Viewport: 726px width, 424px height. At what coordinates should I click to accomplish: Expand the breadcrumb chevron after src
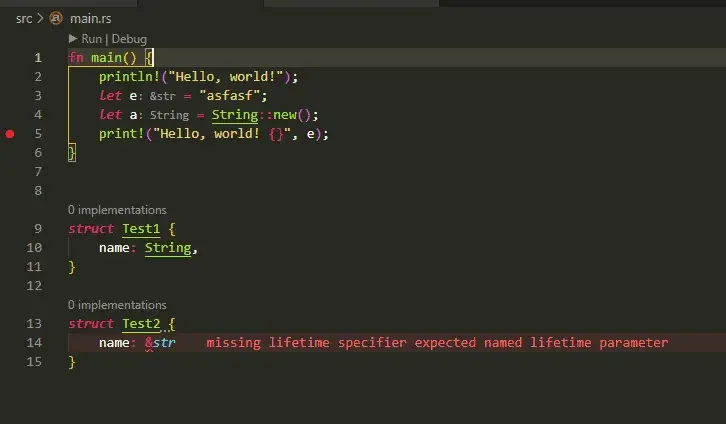tap(40, 19)
